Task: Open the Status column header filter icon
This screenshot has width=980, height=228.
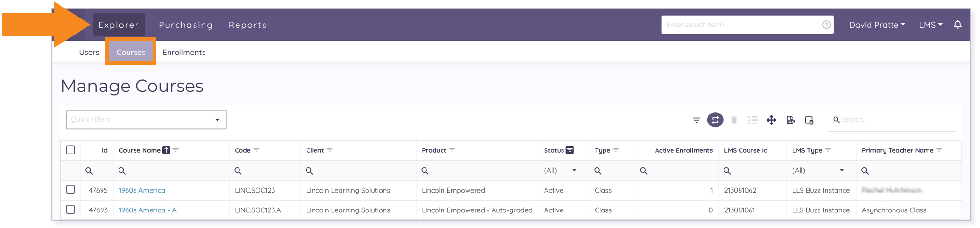Action: pos(570,150)
